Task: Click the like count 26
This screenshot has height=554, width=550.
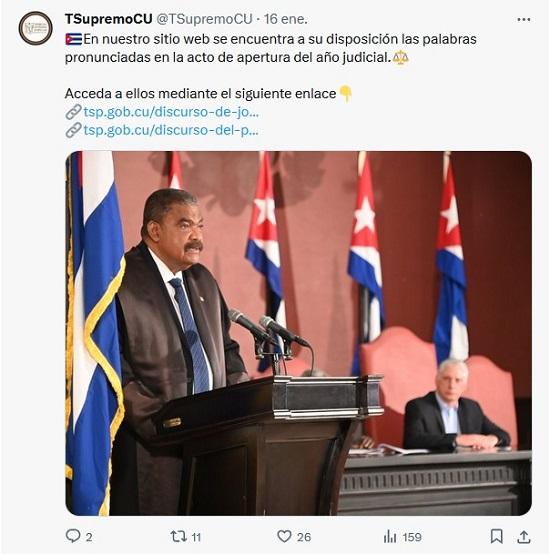Action: [x=304, y=537]
